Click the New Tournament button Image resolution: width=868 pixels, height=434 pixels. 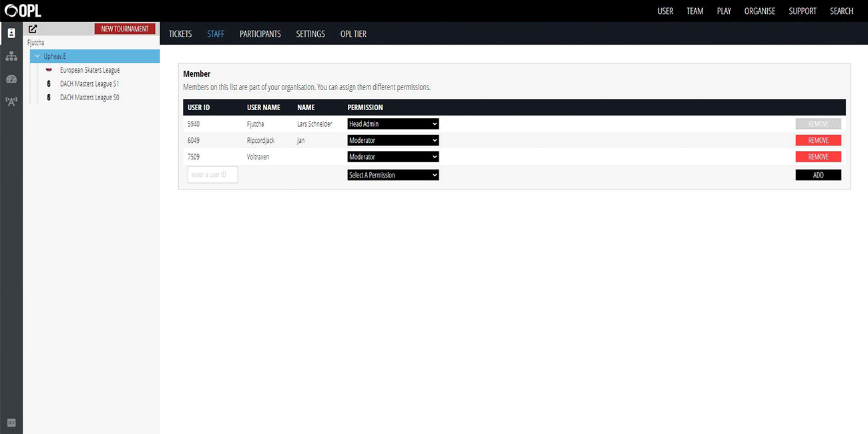[x=125, y=29]
